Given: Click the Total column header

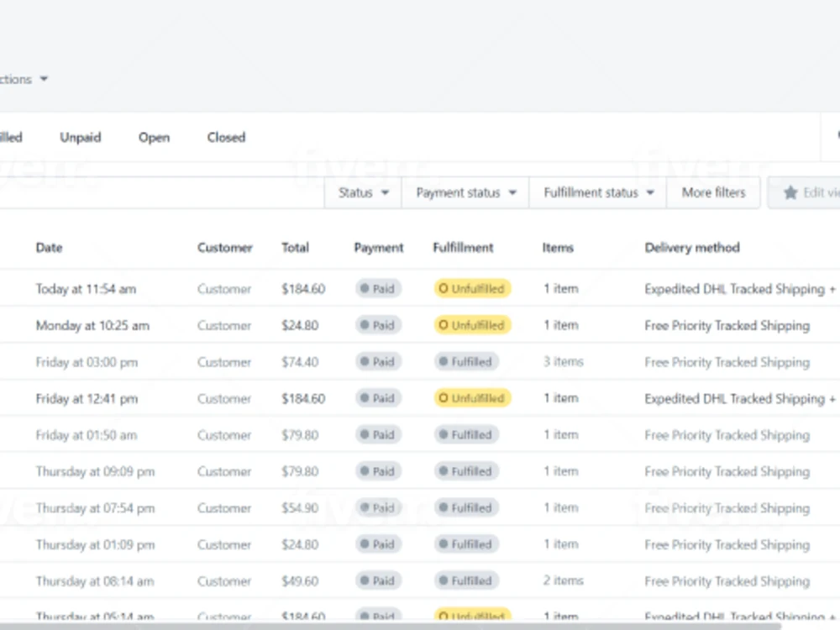Looking at the screenshot, I should [x=295, y=248].
